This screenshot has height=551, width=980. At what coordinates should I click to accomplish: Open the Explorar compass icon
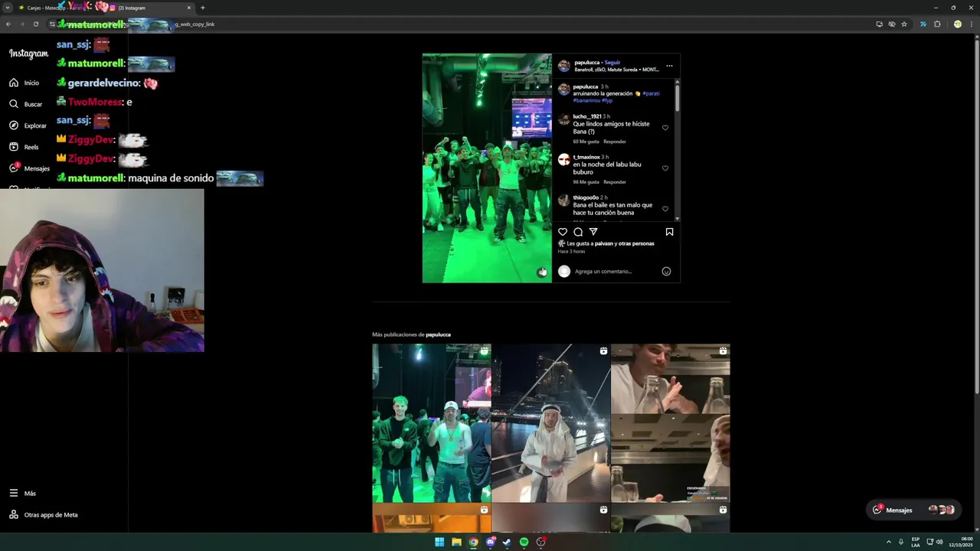pyautogui.click(x=14, y=126)
